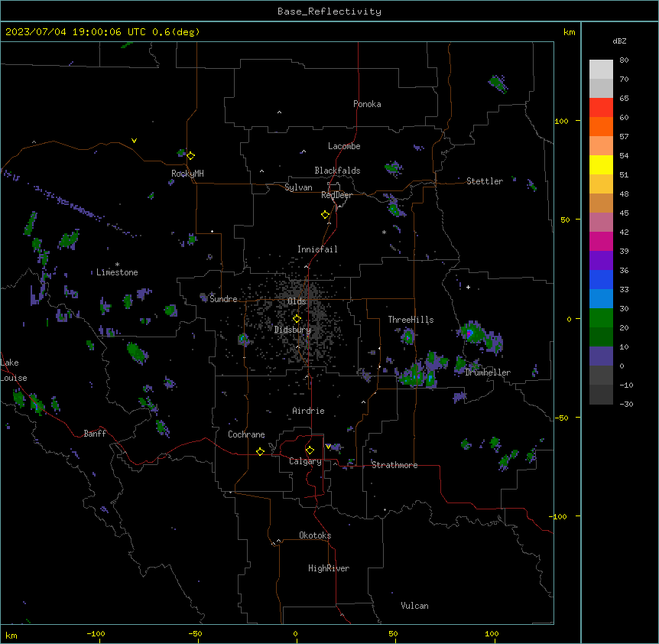Click the yellow diamond marker below Cochrane
The width and height of the screenshot is (659, 644).
(x=260, y=451)
